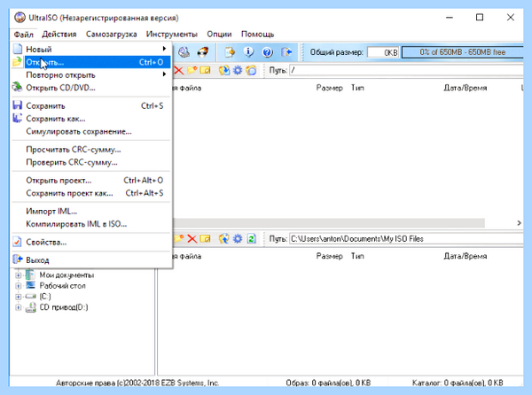Open the Самозагрузка menu

(112, 35)
